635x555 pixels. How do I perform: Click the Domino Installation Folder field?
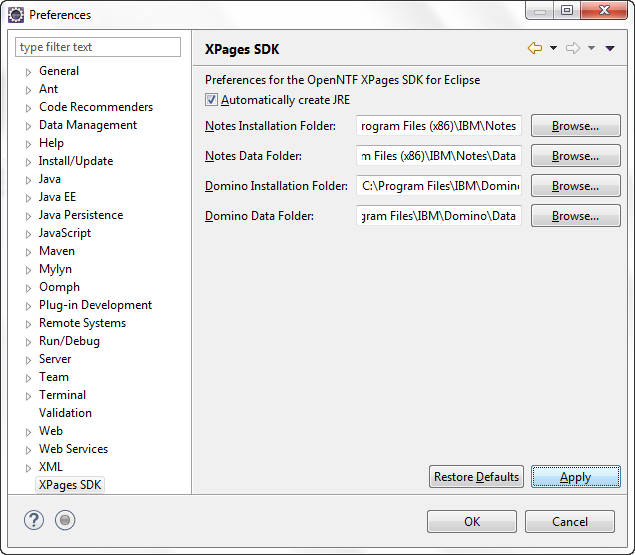(x=439, y=186)
